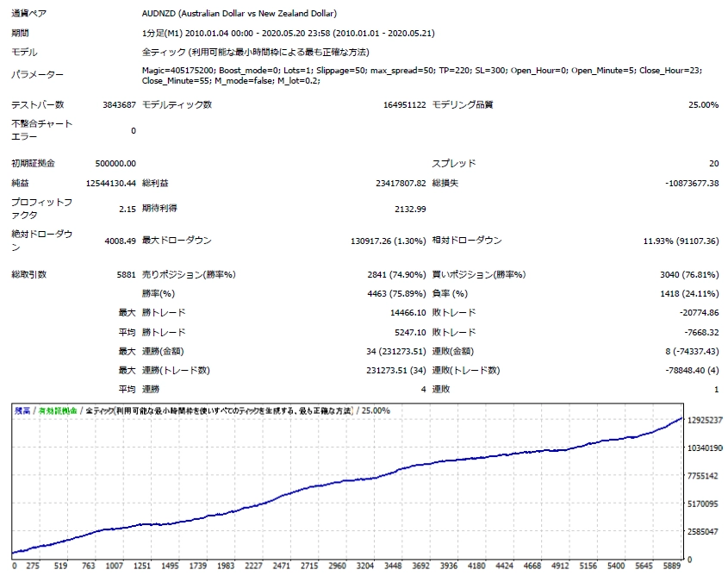Click the gross loss -10873677.38 value
Screen dimensions: 728x576
click(x=692, y=184)
